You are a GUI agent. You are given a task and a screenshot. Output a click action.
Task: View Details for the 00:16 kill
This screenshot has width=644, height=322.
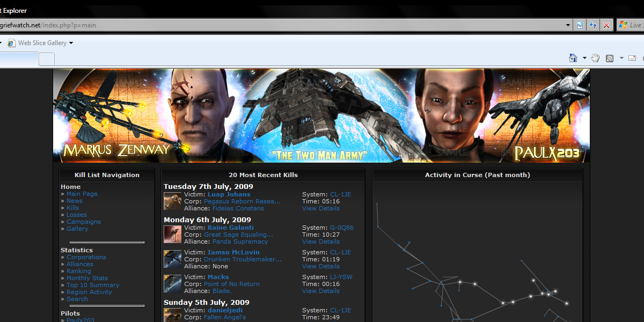point(321,291)
